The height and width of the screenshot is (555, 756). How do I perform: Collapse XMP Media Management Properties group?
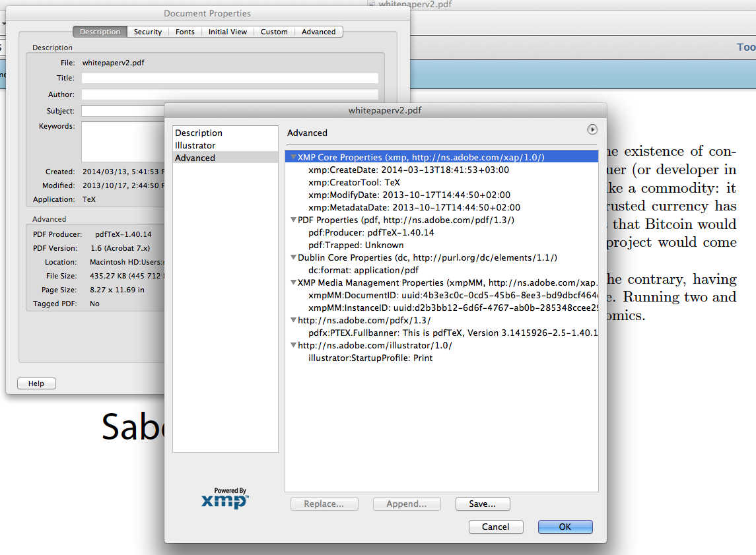point(293,282)
